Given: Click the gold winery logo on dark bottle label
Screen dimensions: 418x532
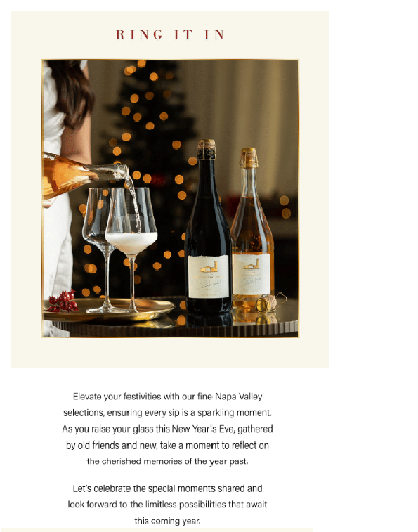Looking at the screenshot, I should (209, 267).
